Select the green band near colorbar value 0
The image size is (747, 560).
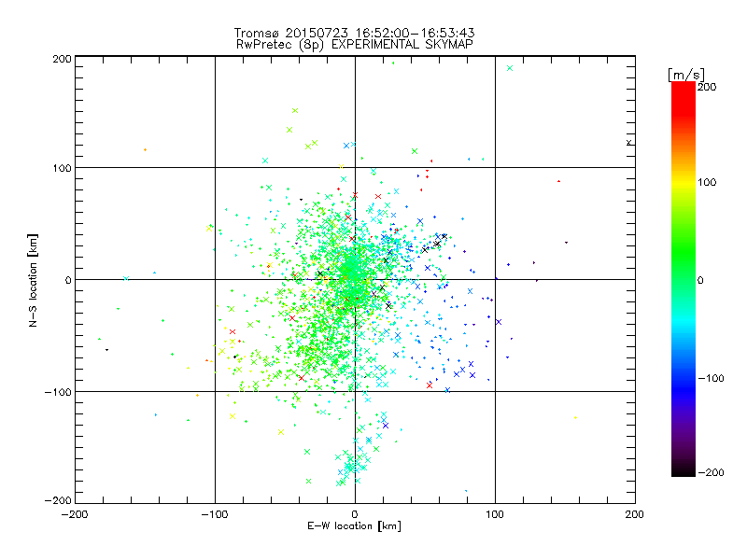pos(684,280)
